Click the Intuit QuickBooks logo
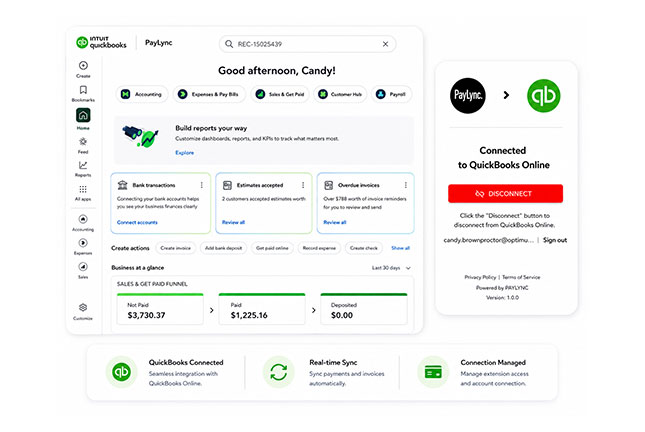Screen dimensions: 645x432 (x=101, y=42)
